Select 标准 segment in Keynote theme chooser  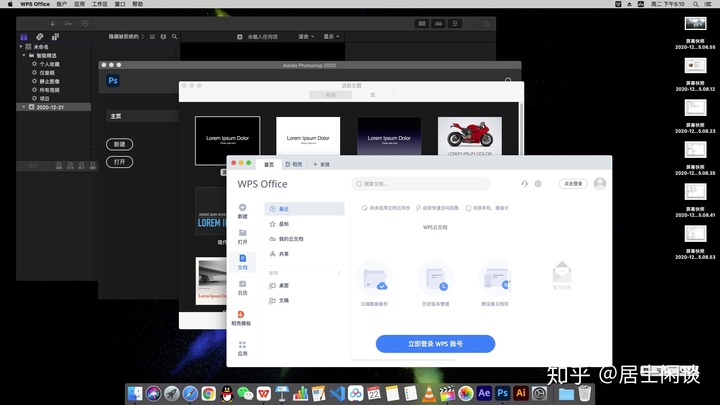[x=331, y=95]
